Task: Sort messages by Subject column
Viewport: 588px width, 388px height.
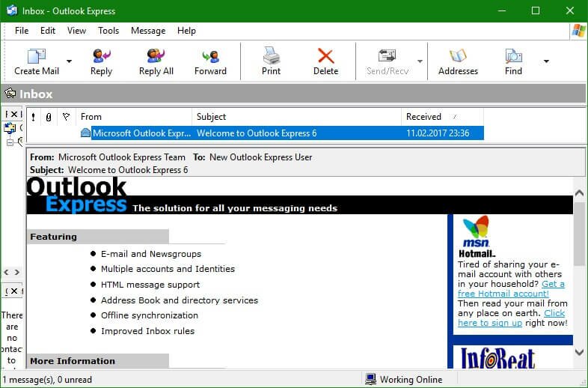Action: tap(297, 117)
